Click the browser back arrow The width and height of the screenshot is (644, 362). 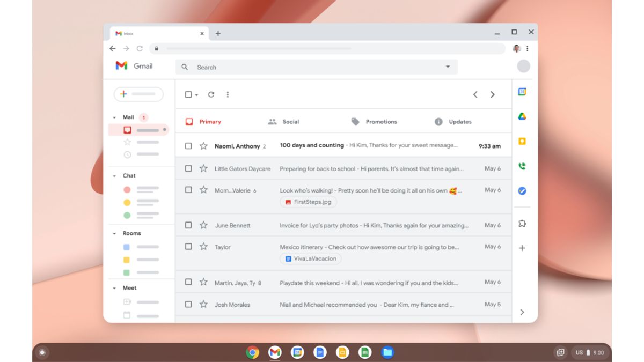coord(112,48)
